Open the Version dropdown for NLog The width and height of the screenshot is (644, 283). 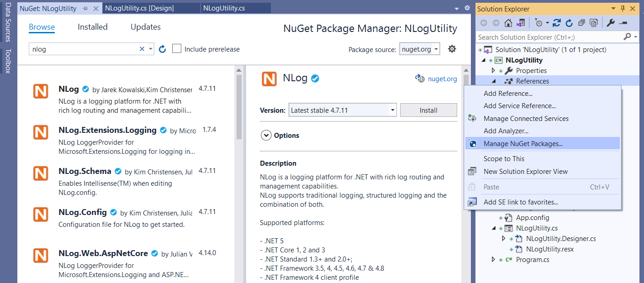pyautogui.click(x=392, y=110)
